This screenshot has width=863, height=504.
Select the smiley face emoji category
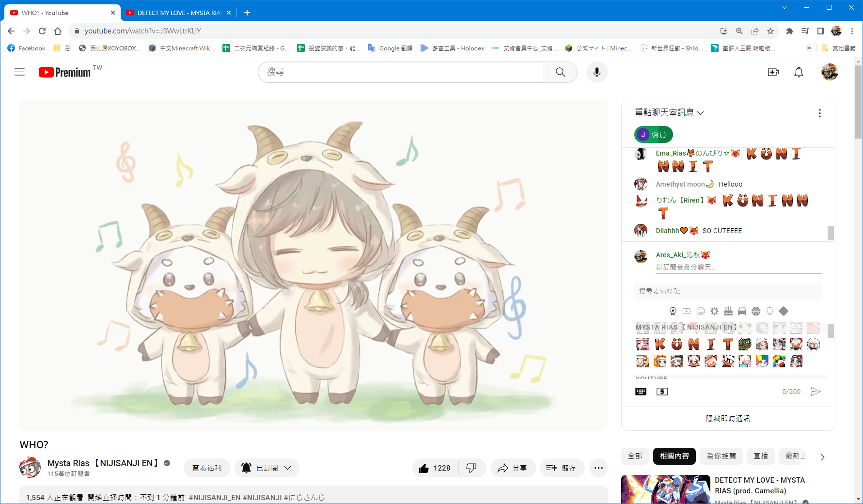[701, 311]
